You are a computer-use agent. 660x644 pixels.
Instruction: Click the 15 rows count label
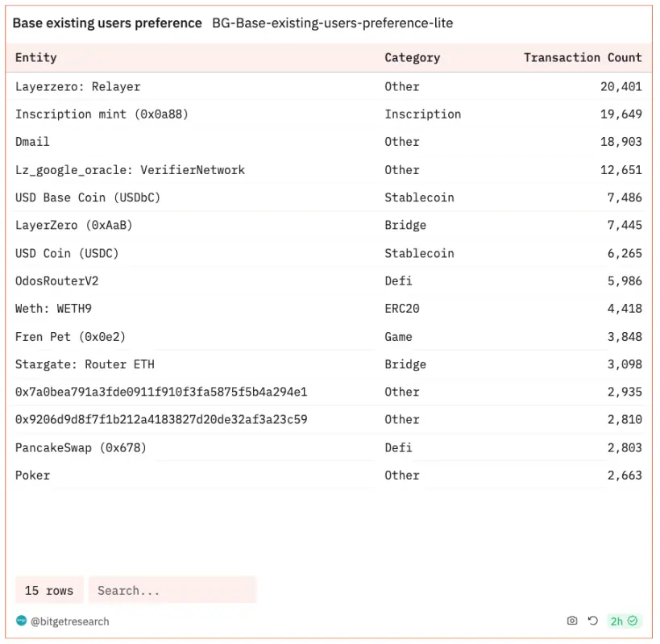48,591
